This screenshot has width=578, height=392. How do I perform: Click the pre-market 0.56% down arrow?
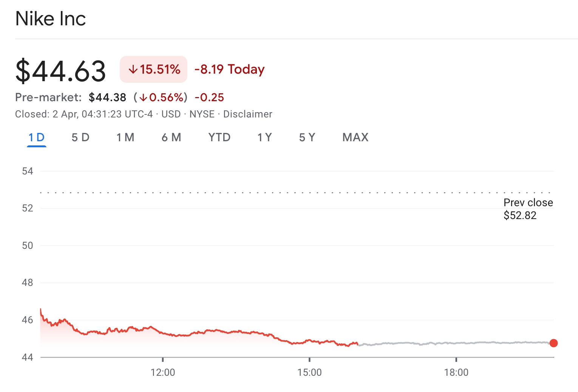point(143,98)
